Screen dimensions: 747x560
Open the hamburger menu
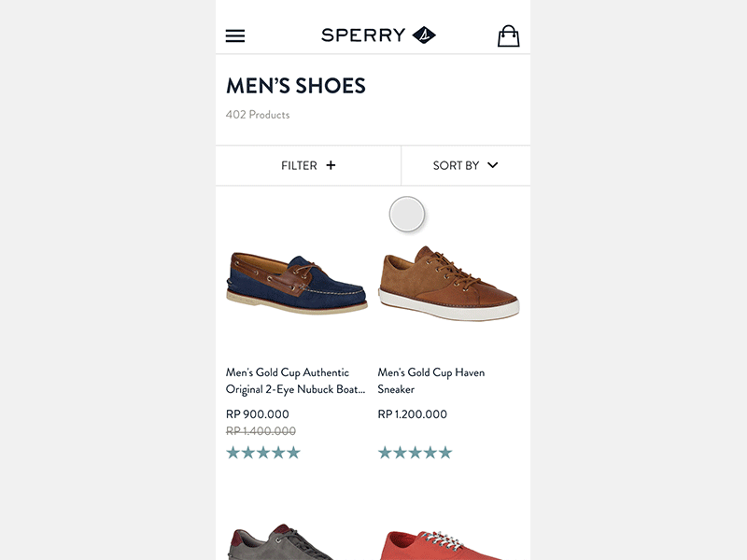[x=235, y=35]
